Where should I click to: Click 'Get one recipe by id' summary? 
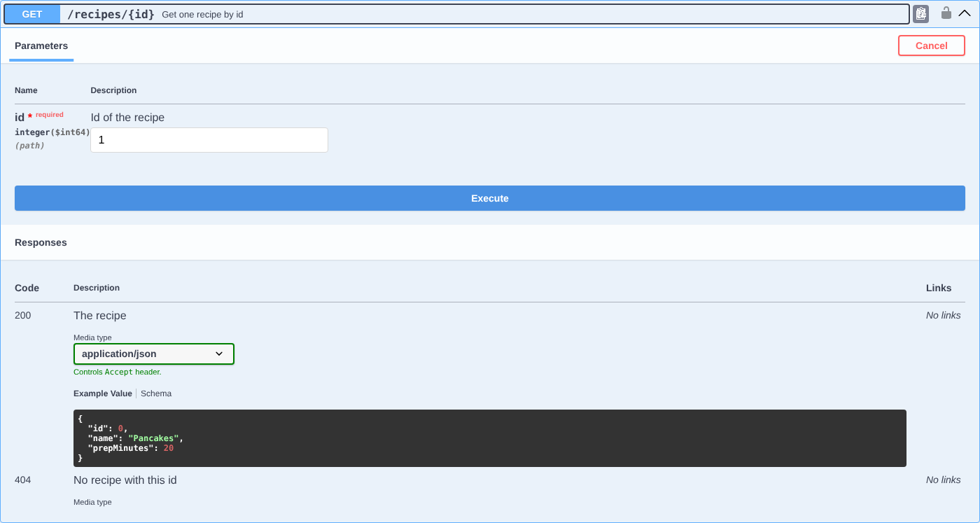pyautogui.click(x=202, y=14)
